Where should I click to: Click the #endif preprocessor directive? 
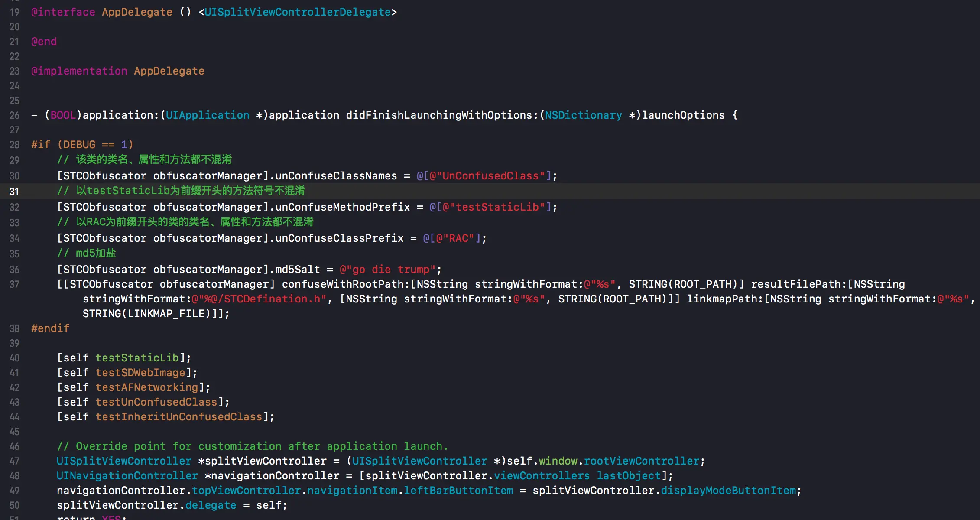coord(50,328)
